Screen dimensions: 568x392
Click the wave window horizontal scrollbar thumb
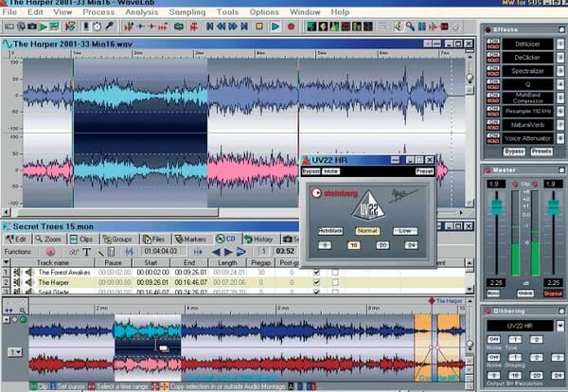[118, 212]
